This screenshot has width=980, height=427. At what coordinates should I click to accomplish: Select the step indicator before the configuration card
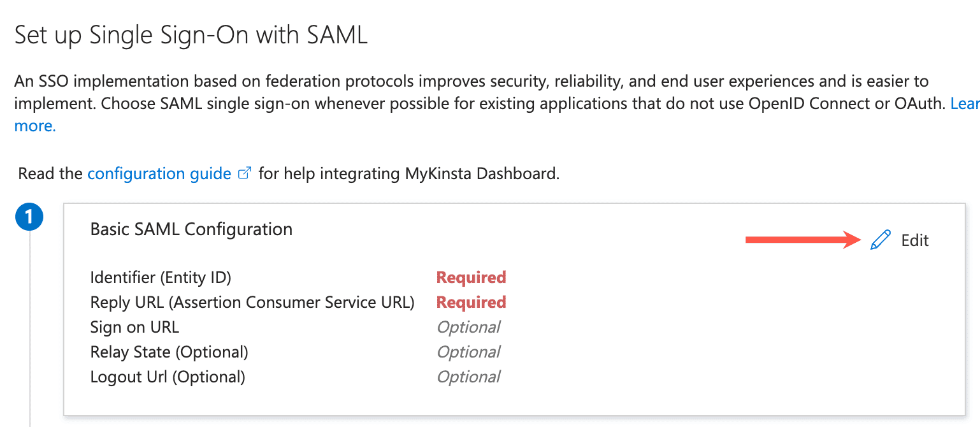pos(28,217)
